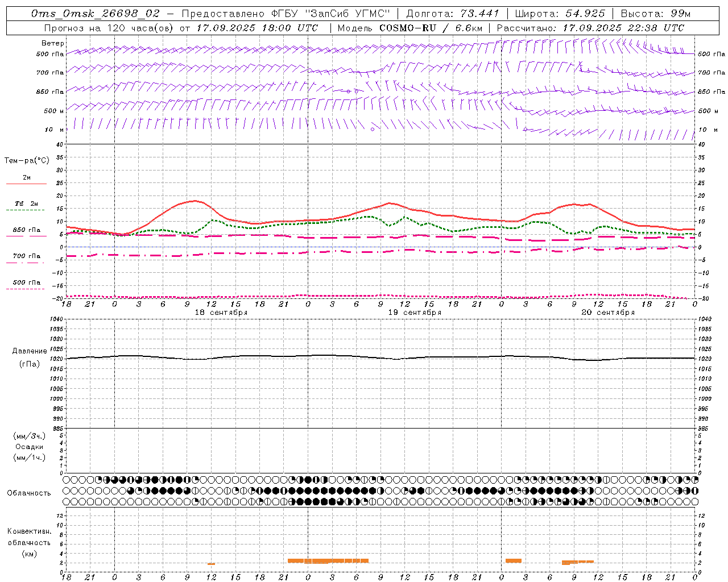The image size is (728, 582).
Task: Click the computed timestamp Рассчитано: 17.09.2025 22:38 UTC
Action: coord(590,28)
